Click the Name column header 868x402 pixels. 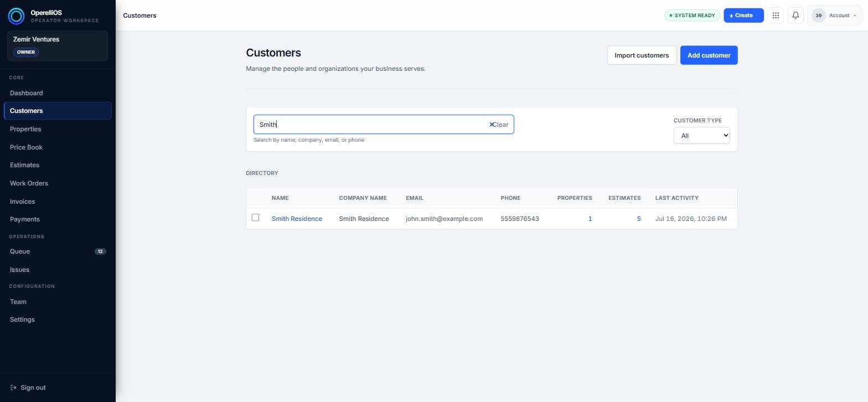point(280,198)
